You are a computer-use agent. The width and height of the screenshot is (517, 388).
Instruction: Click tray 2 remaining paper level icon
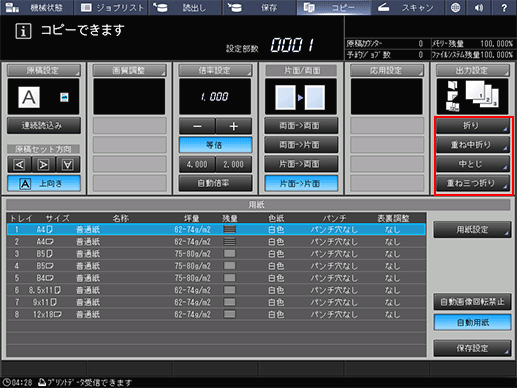pos(229,241)
